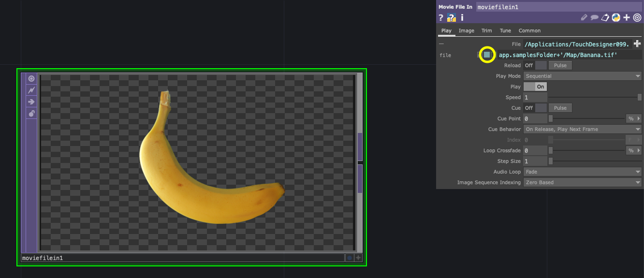Toggle the blue display flag on node
The width and height of the screenshot is (644, 278).
tap(350, 258)
